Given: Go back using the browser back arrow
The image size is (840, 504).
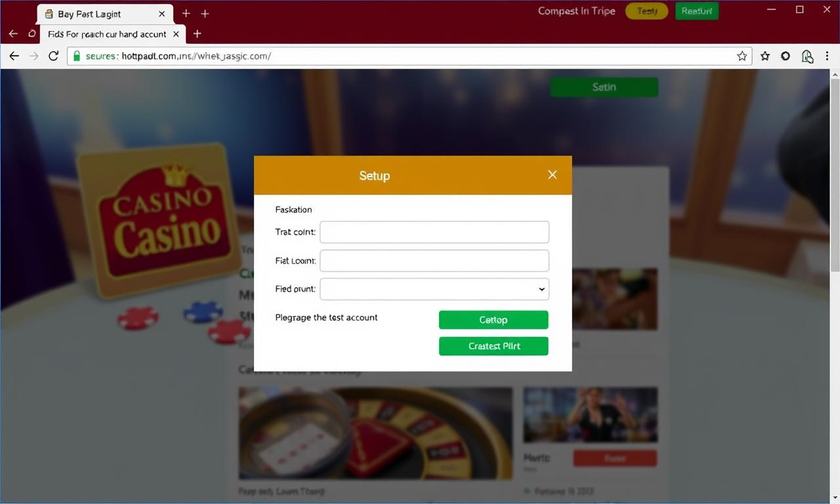Looking at the screenshot, I should 14,56.
